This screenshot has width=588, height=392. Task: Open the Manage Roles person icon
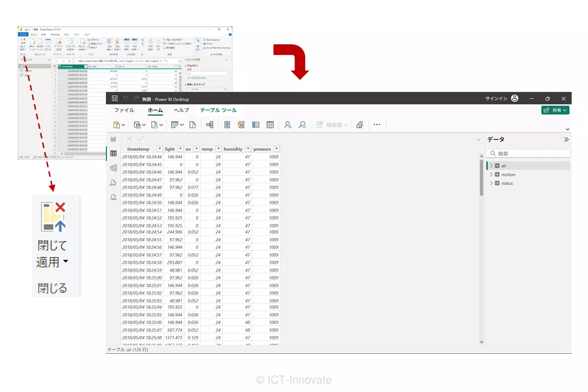288,125
